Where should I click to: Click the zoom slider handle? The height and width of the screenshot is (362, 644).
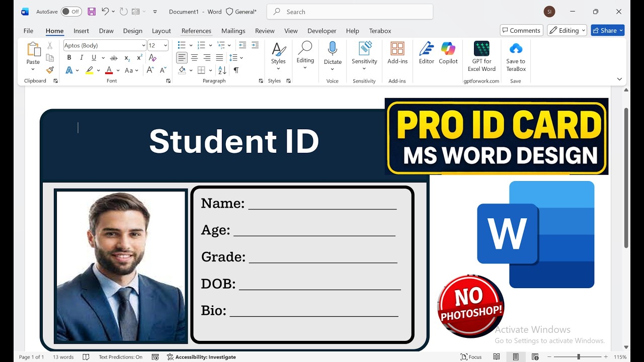579,357
